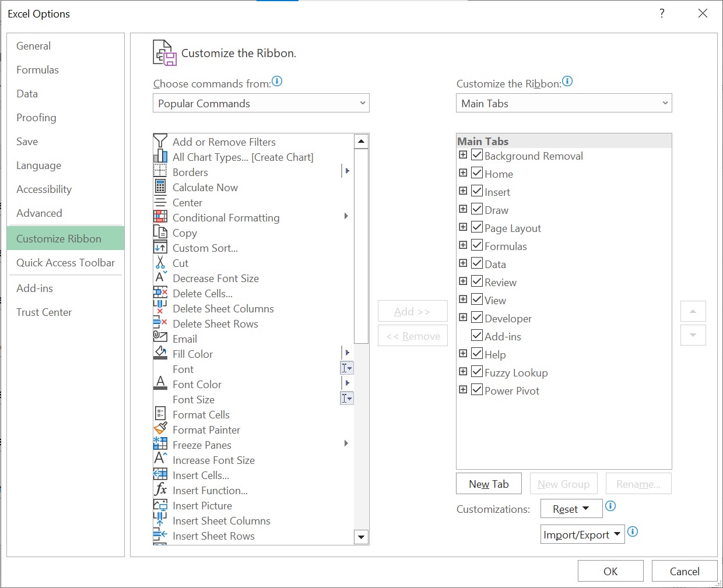Select the Copy command in the list
This screenshot has width=723, height=588.
point(184,233)
